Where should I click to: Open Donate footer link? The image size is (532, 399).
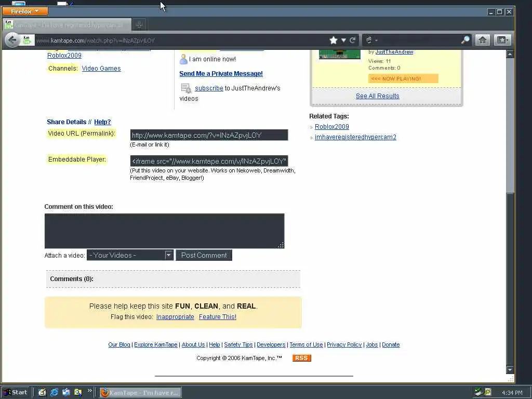tap(391, 345)
